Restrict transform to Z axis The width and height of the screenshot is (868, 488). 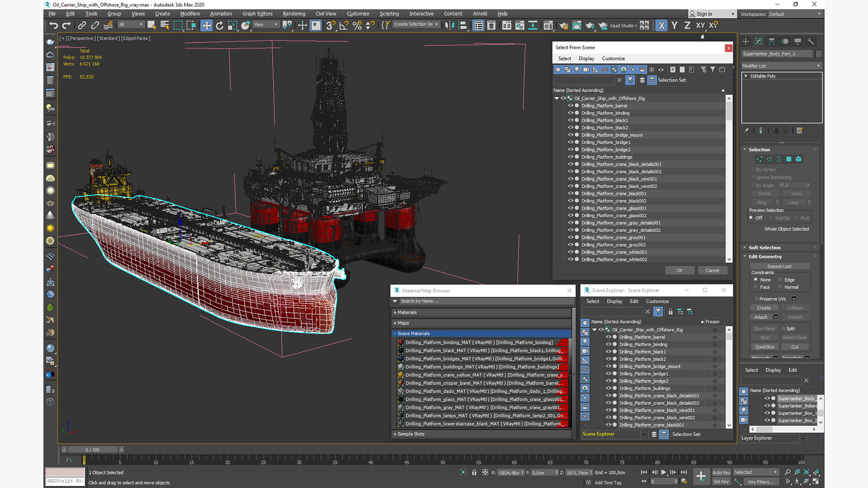click(x=687, y=25)
